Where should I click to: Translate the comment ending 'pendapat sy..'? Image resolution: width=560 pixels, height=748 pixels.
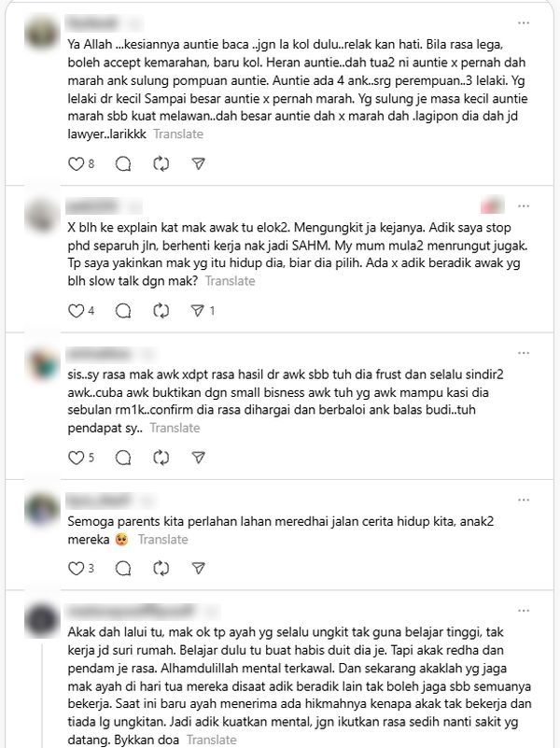tap(175, 428)
